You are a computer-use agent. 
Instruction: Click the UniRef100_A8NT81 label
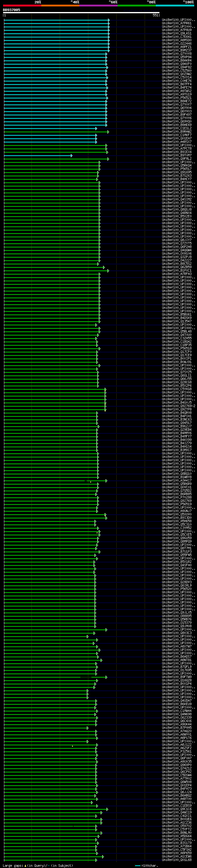click(177, 660)
